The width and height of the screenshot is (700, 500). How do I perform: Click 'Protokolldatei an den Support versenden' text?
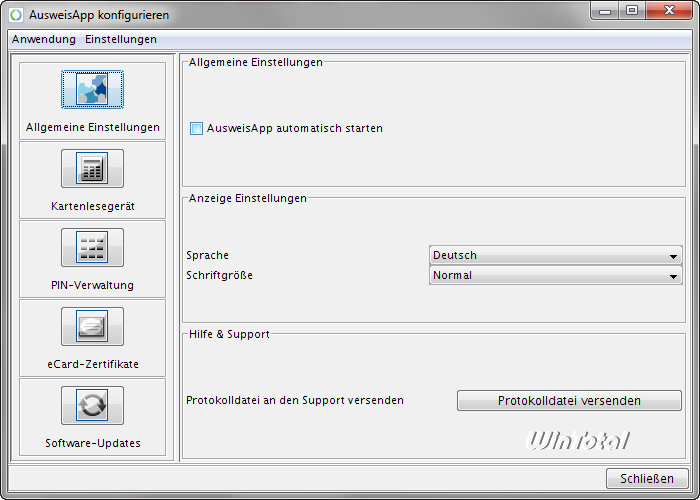pyautogui.click(x=295, y=400)
